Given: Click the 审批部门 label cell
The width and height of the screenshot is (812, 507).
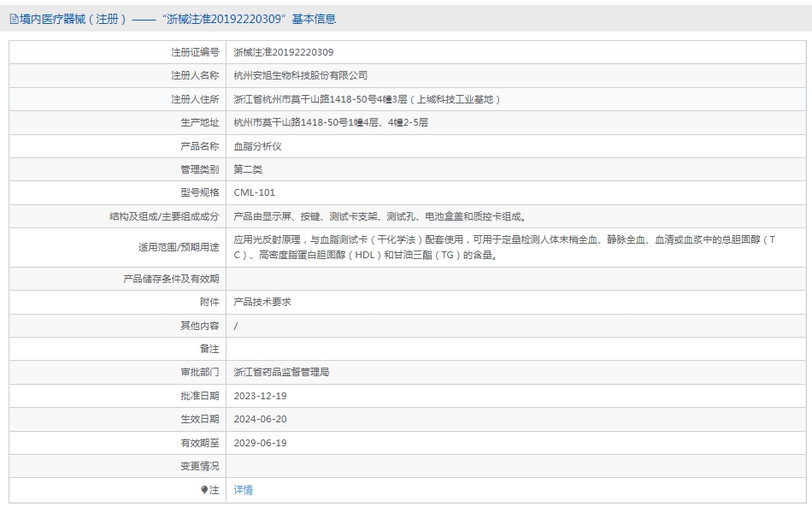Looking at the screenshot, I should (118, 373).
